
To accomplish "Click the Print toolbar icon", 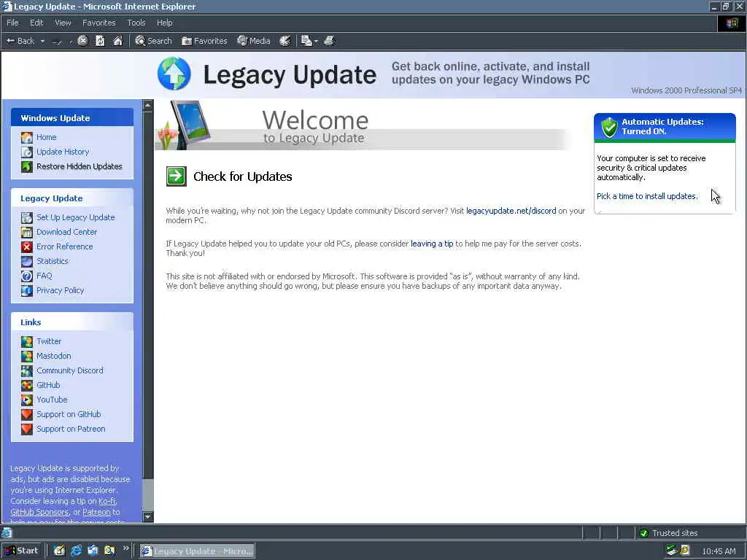I will coord(329,41).
